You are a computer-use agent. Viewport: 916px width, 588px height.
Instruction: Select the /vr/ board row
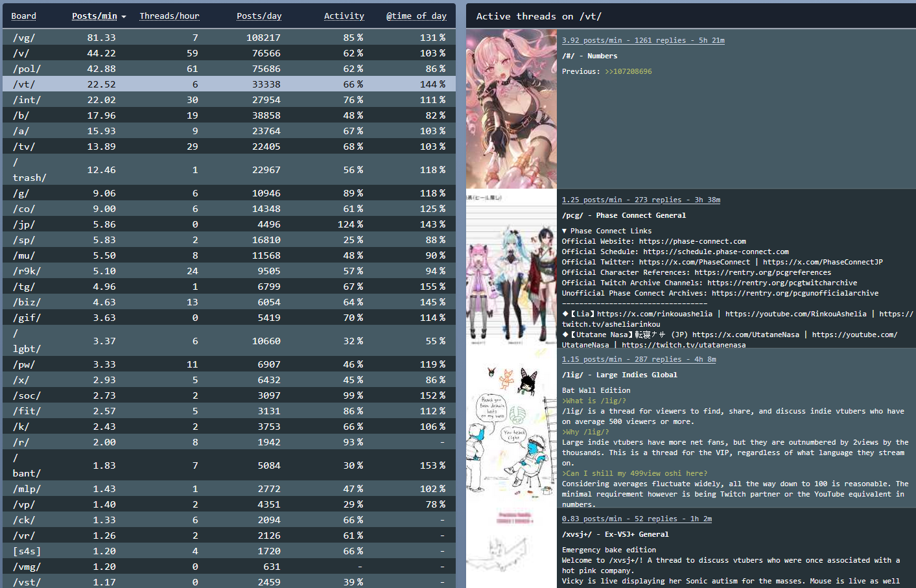click(x=229, y=535)
